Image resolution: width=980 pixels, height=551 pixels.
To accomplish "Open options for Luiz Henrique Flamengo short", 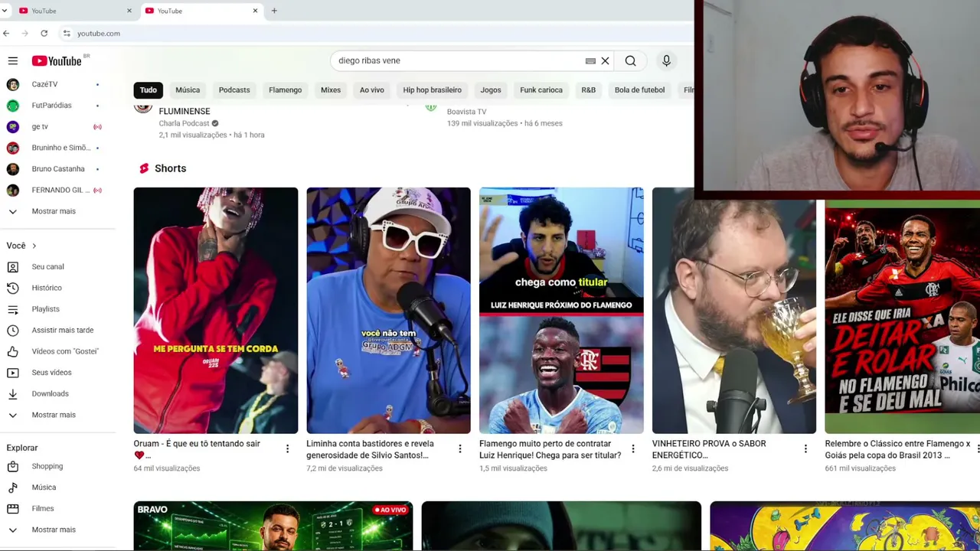I will (x=632, y=449).
